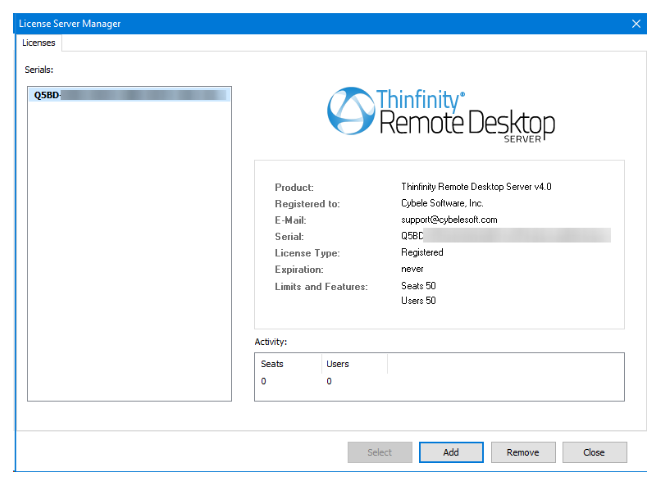Click the support@cybelesoft.com email text
663x482 pixels.
(x=449, y=219)
